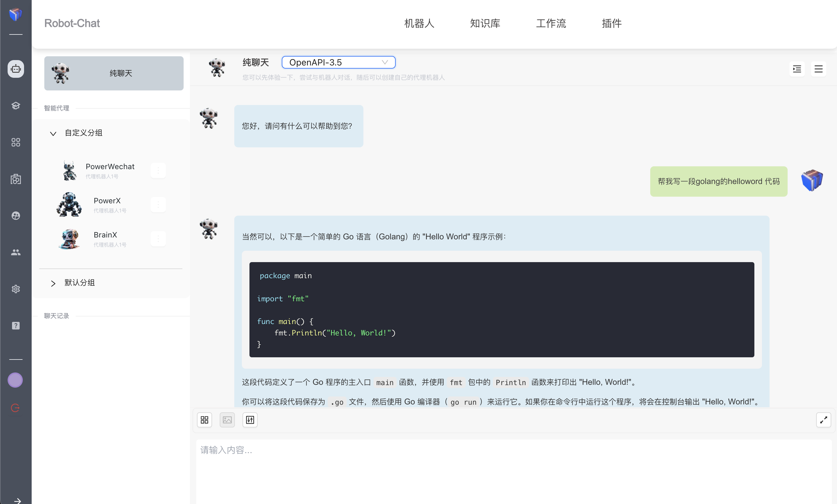Image resolution: width=837 pixels, height=504 pixels.
Task: Expand sidebar with bottom arrow icon
Action: pyautogui.click(x=17, y=500)
